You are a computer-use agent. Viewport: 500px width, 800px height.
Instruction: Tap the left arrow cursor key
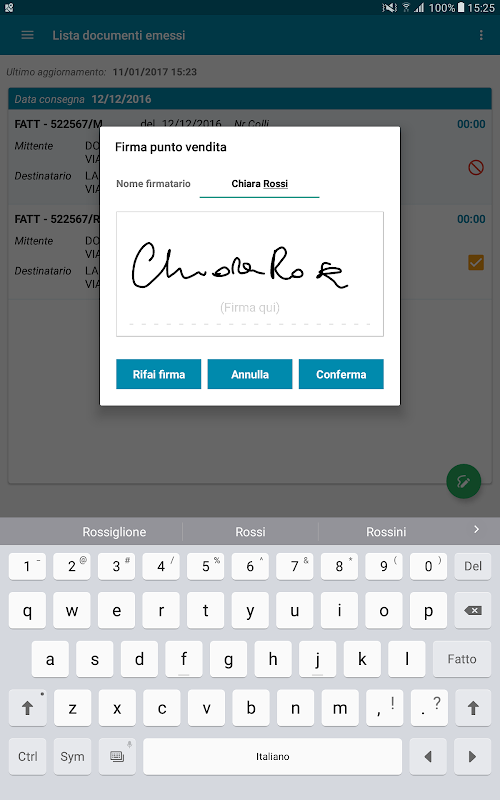coord(428,756)
